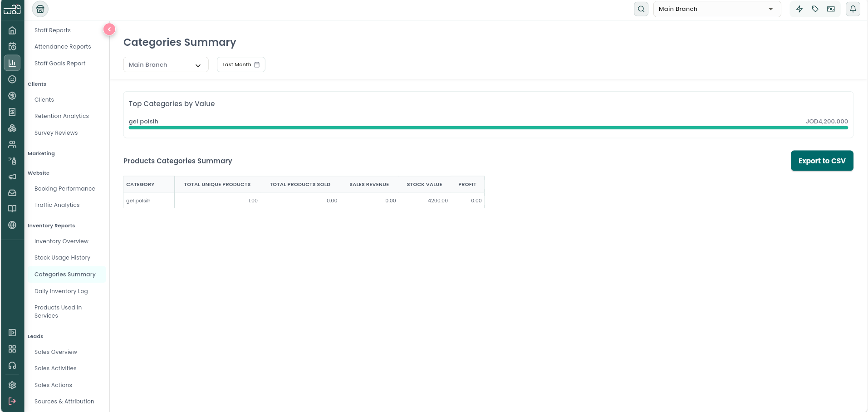The width and height of the screenshot is (868, 412).
Task: Open the Main Branch filter dropdown
Action: 166,64
